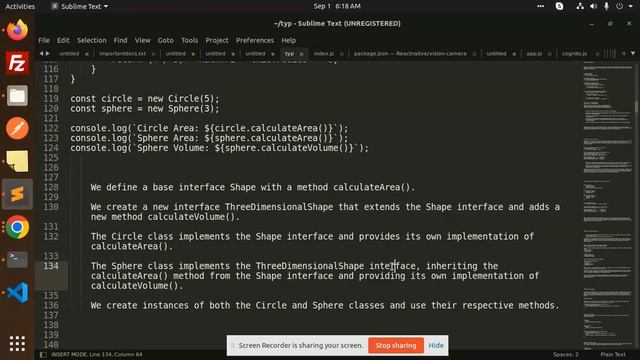Place cursor on 'const sphere = new Sphere(3);'

pos(144,109)
